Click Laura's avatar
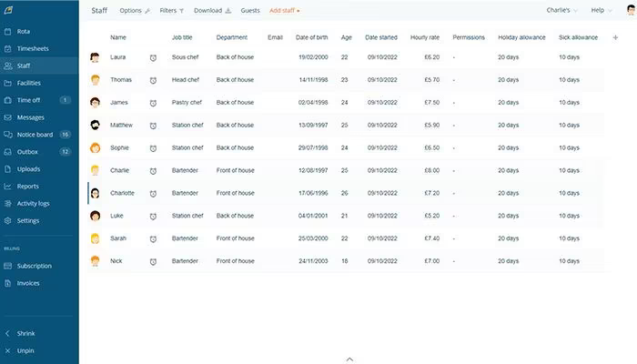Image resolution: width=637 pixels, height=364 pixels. (x=95, y=57)
